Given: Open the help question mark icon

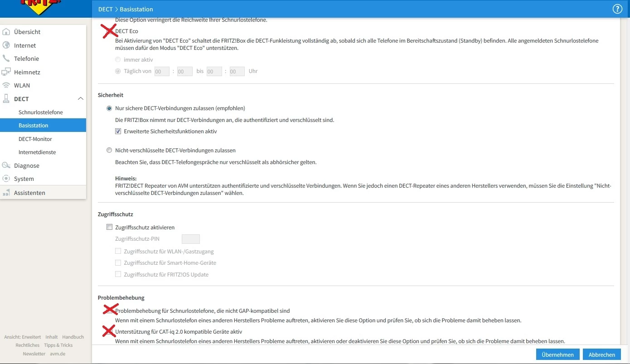Looking at the screenshot, I should [x=617, y=9].
